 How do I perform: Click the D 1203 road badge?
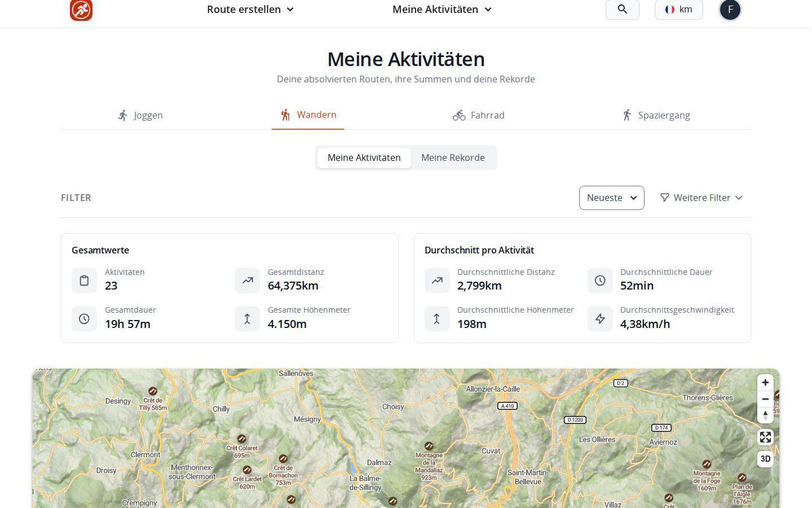[575, 420]
